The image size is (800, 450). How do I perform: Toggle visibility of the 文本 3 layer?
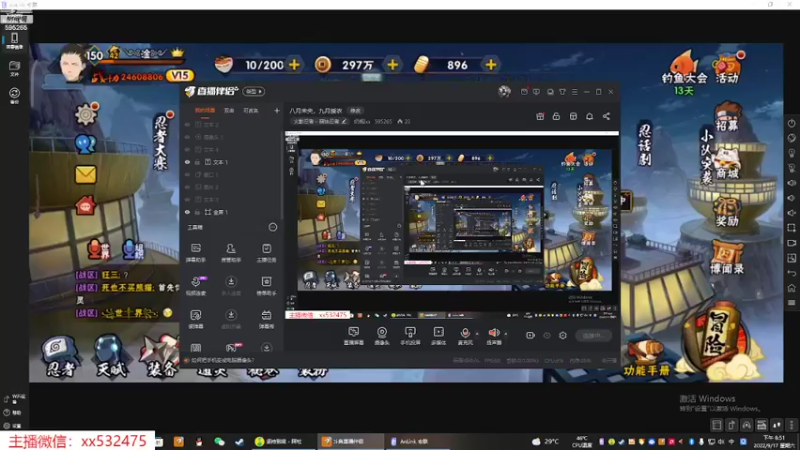click(187, 199)
